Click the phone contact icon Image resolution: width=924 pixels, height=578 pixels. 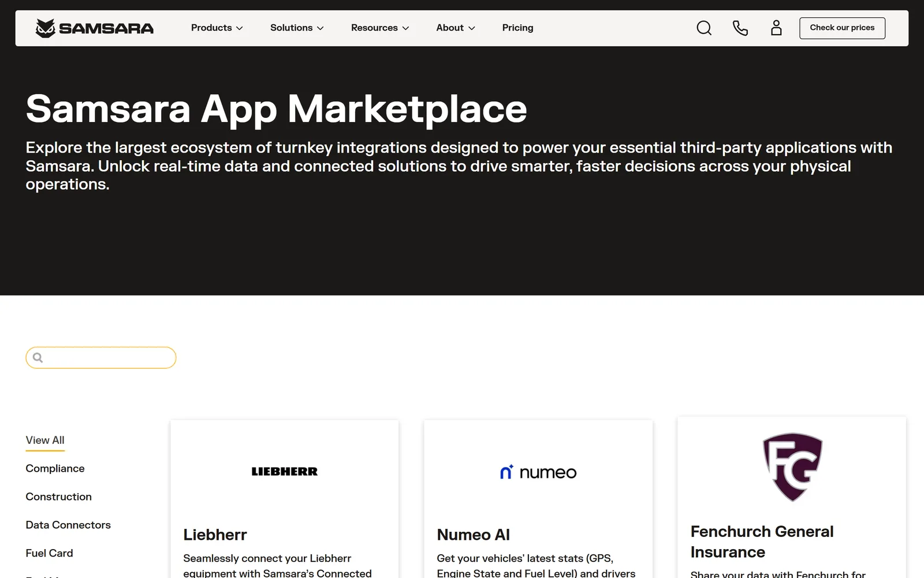[740, 28]
